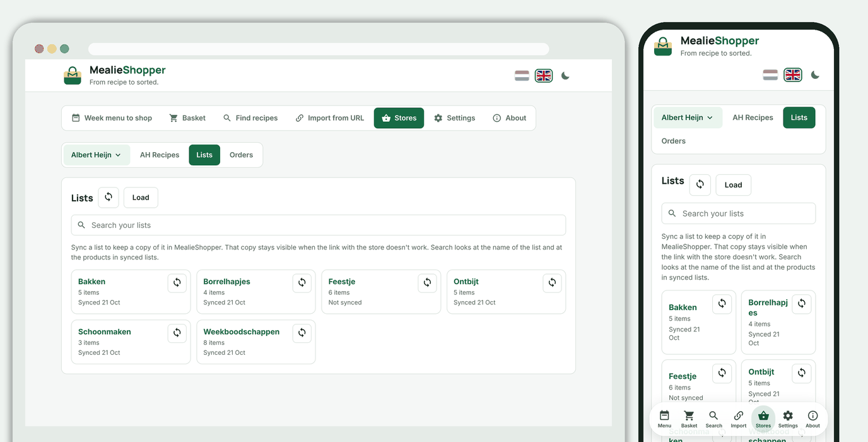Click the Load button on phone

pyautogui.click(x=733, y=185)
